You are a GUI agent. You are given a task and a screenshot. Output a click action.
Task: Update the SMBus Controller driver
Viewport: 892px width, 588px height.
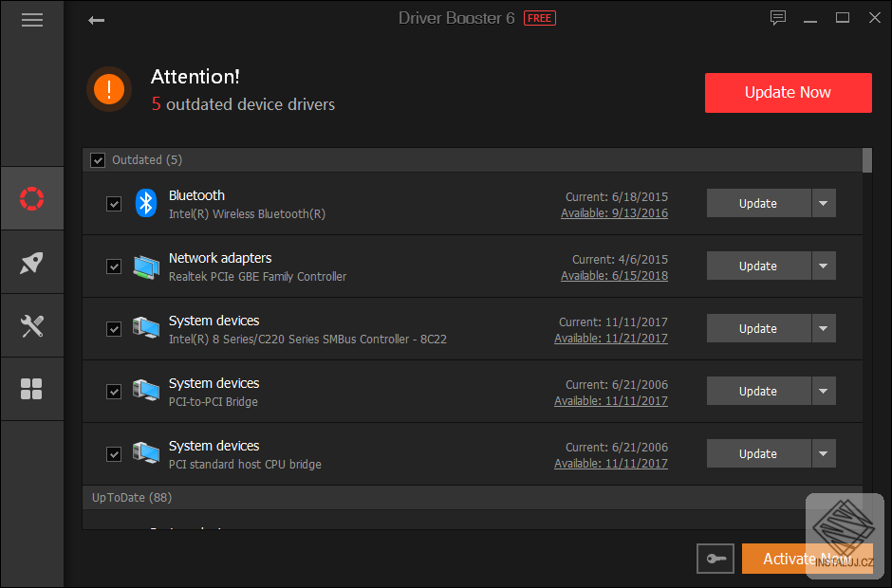pos(758,328)
